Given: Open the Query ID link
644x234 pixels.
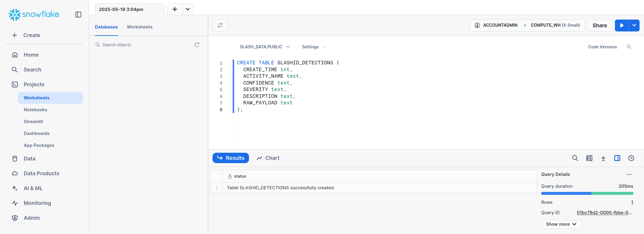Looking at the screenshot, I should click(604, 213).
